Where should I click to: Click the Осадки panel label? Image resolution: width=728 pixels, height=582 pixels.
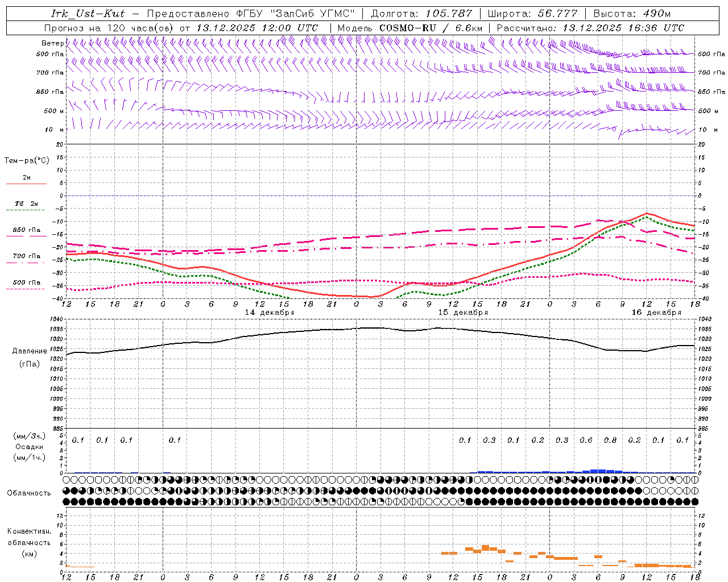[x=29, y=447]
